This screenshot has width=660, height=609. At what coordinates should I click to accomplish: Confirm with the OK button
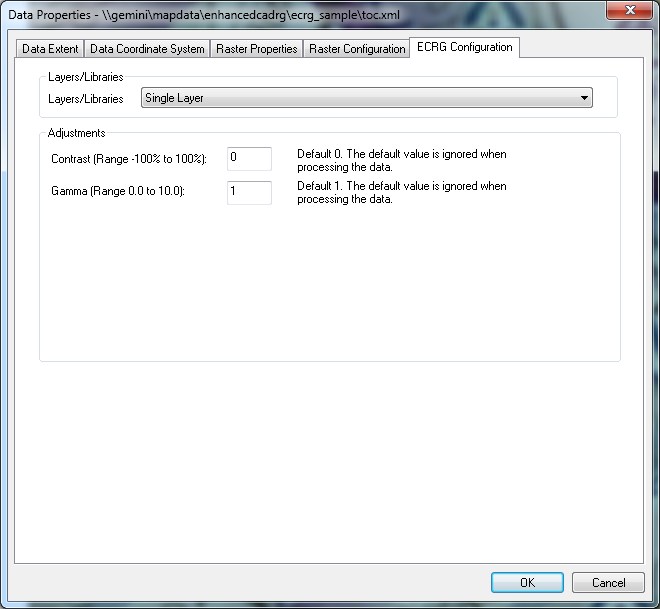tap(527, 582)
